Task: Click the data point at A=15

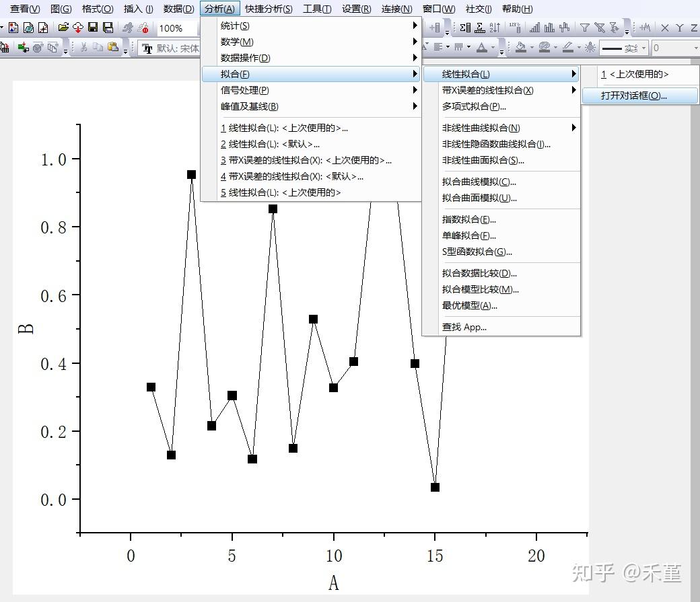Action: coord(435,487)
